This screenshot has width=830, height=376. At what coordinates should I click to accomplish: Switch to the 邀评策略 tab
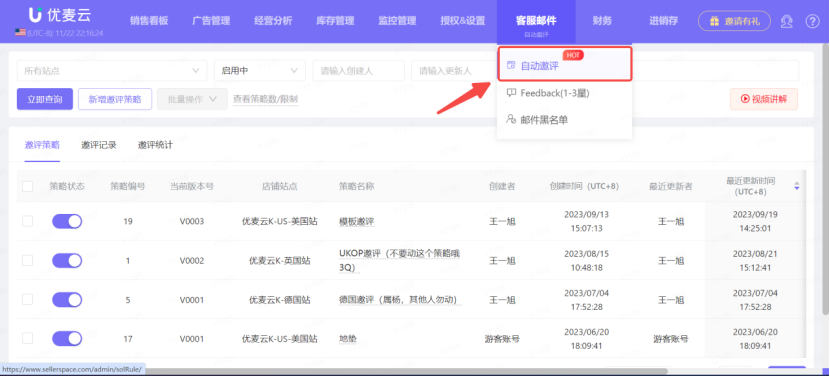[x=42, y=145]
